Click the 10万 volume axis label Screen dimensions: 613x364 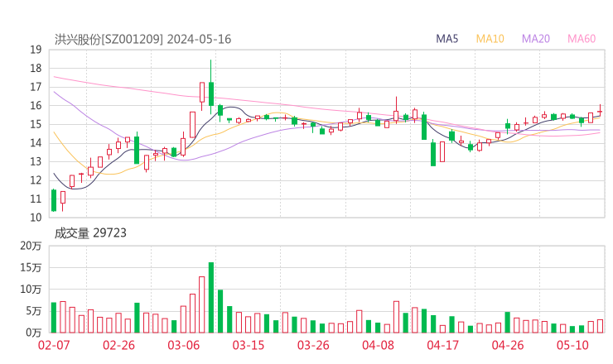(x=31, y=290)
